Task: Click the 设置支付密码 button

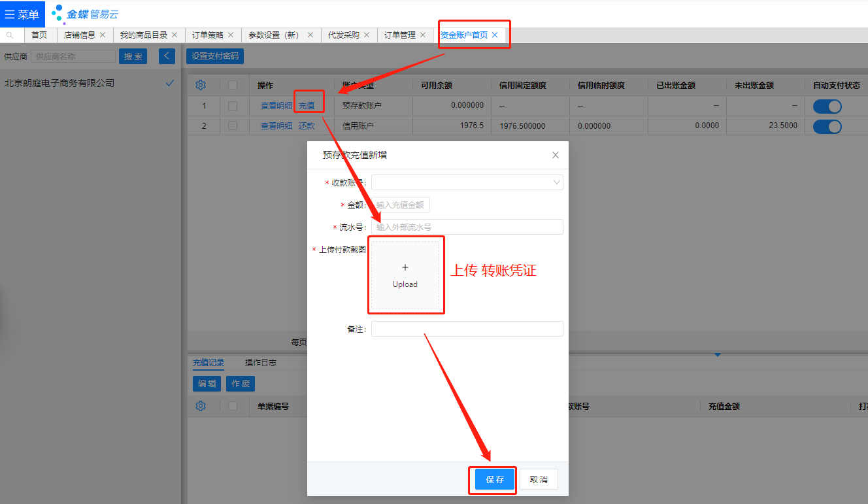Action: 215,56
